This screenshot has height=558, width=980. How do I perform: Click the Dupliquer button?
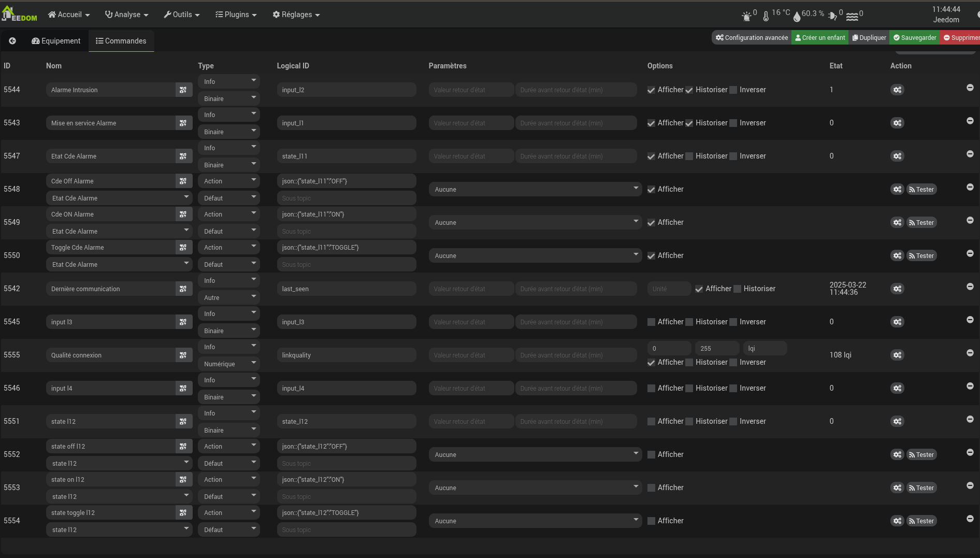click(869, 37)
